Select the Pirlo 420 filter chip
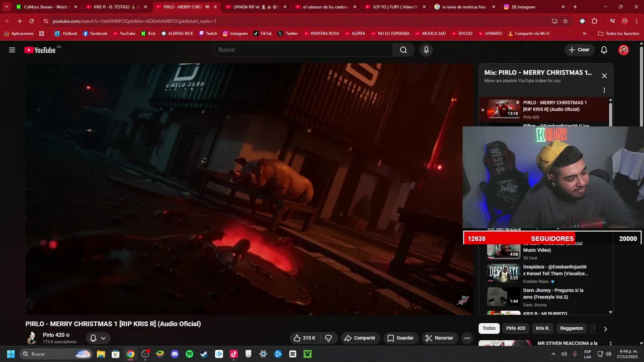Image resolution: width=644 pixels, height=362 pixels. pyautogui.click(x=516, y=328)
